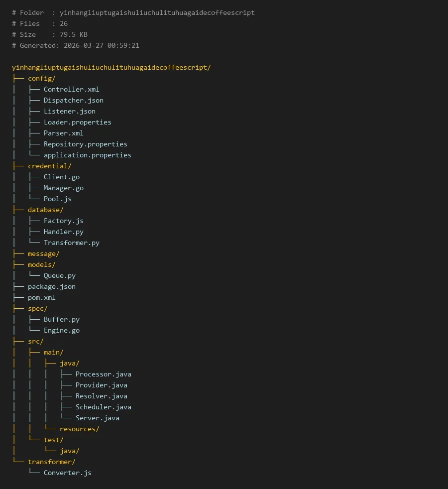Screen dimensions: 448x489
Task: Select the Converter.js file
Action: coord(67,473)
